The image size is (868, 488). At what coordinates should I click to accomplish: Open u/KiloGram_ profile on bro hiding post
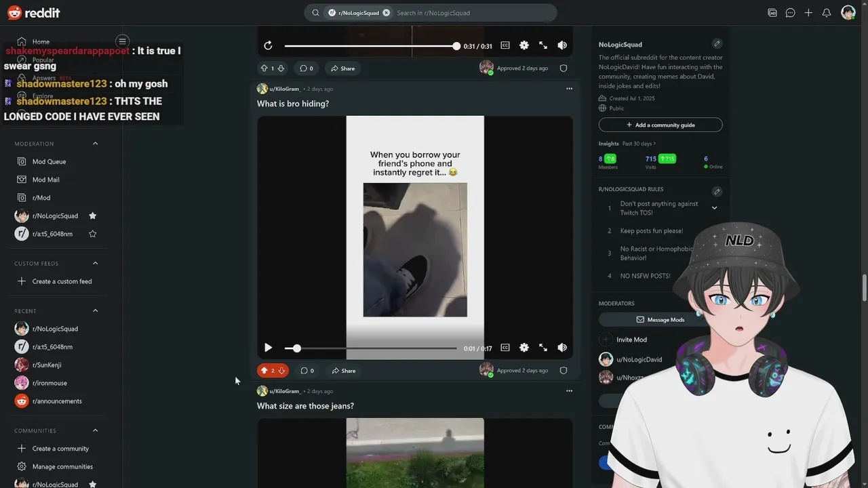pyautogui.click(x=284, y=89)
